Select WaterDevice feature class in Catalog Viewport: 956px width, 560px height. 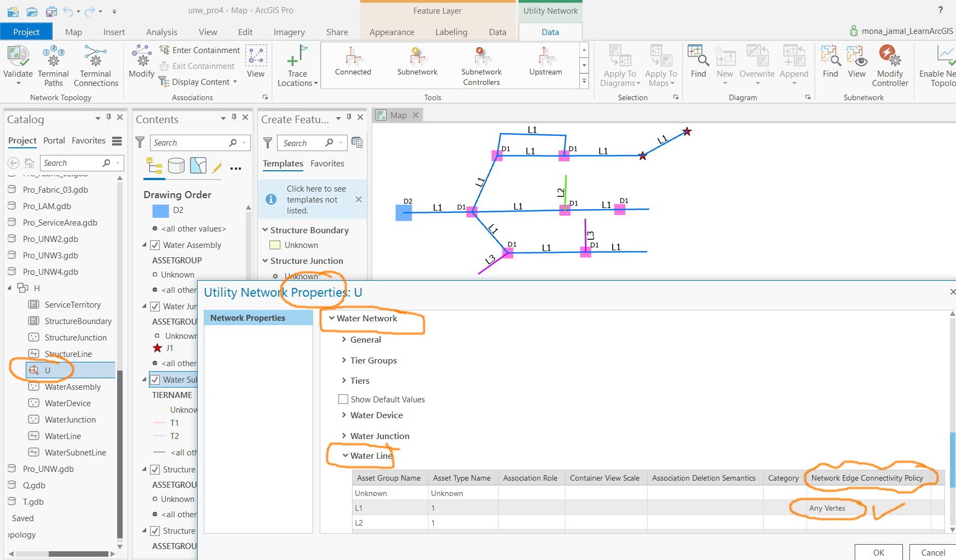(68, 403)
